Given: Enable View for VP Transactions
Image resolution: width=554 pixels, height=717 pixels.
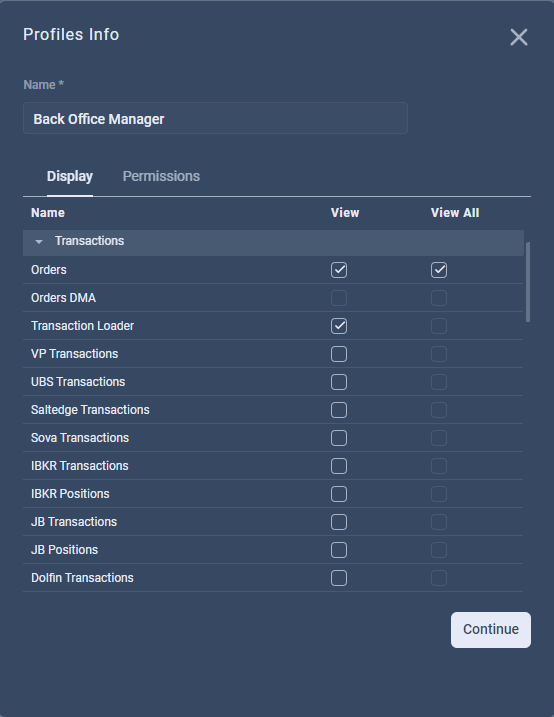Looking at the screenshot, I should tap(339, 354).
